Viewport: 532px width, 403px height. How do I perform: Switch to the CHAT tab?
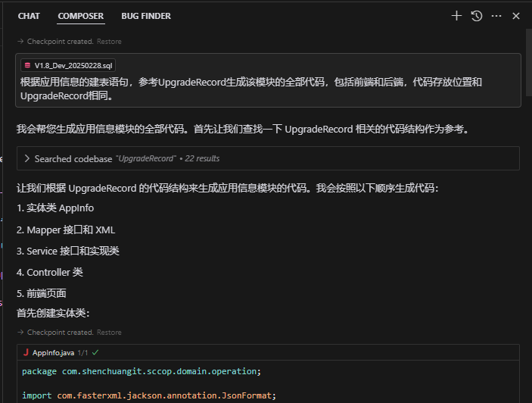point(29,16)
